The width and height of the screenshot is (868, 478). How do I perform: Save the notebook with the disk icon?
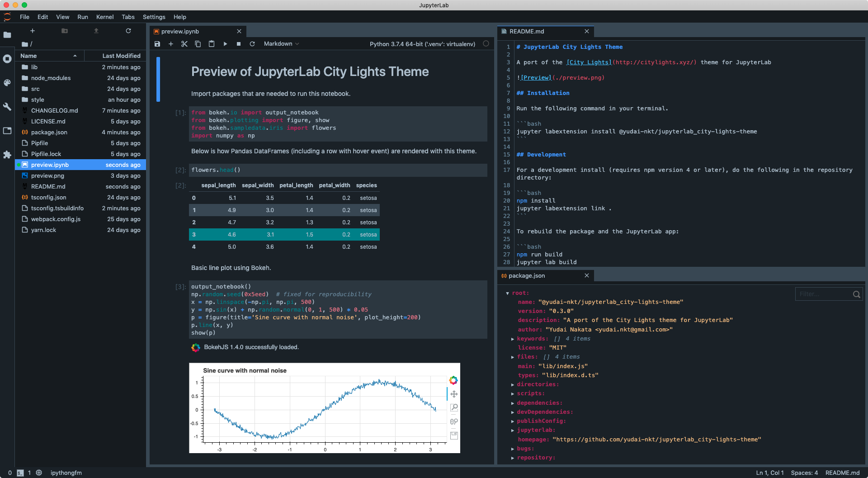157,44
